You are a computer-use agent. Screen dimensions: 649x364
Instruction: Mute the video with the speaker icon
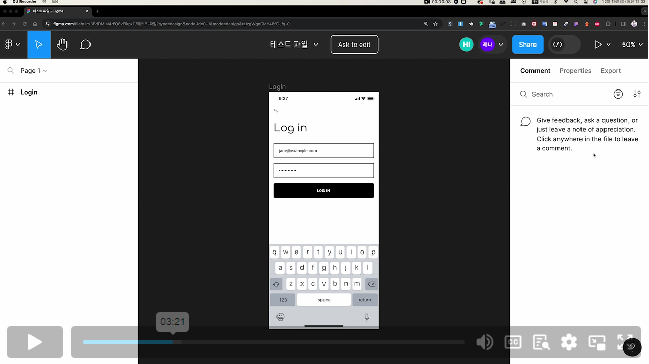point(484,342)
